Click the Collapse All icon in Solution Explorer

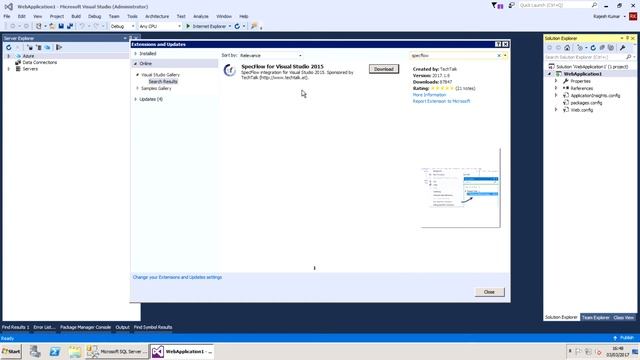602,48
